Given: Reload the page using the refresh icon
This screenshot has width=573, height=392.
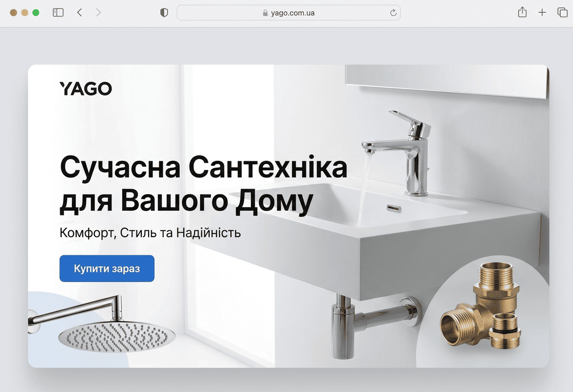Looking at the screenshot, I should (x=393, y=12).
